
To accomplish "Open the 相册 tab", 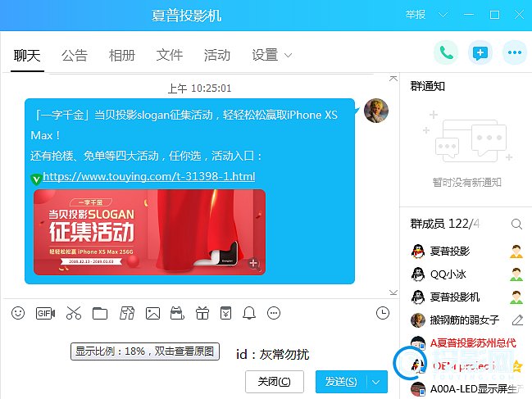I will tap(122, 55).
